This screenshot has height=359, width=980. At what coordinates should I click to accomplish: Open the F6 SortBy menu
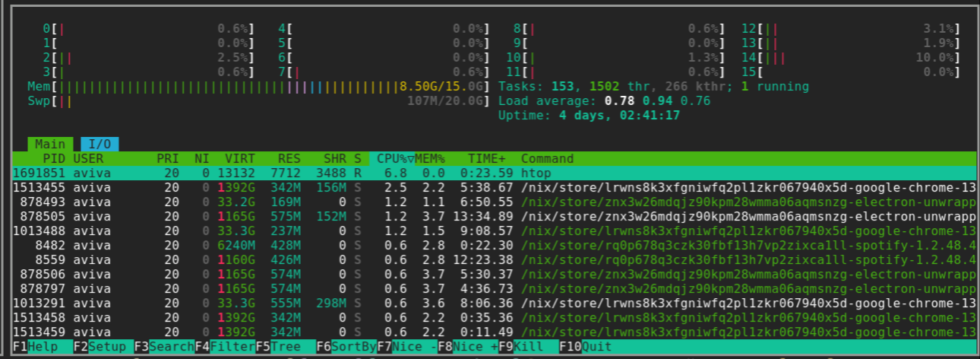[x=346, y=347]
